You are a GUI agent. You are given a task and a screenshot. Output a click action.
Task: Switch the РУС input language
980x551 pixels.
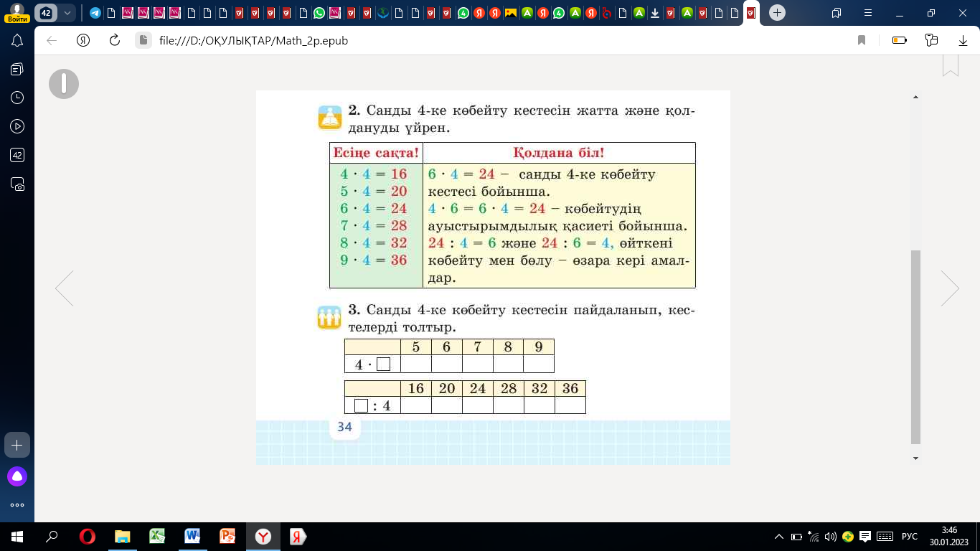(910, 537)
